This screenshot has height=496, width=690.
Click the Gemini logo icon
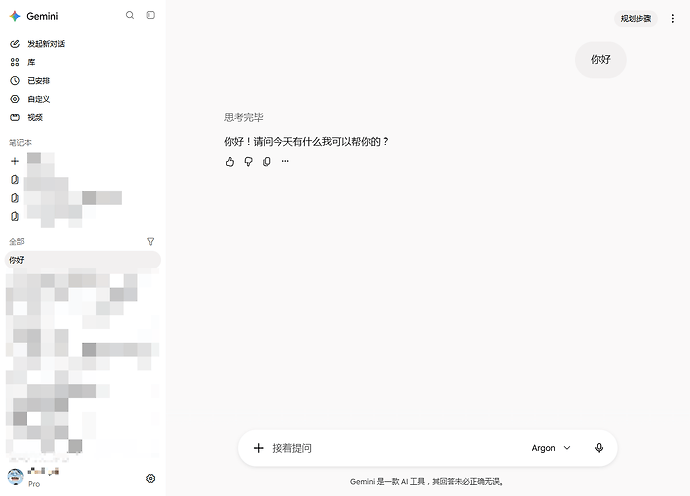point(15,16)
